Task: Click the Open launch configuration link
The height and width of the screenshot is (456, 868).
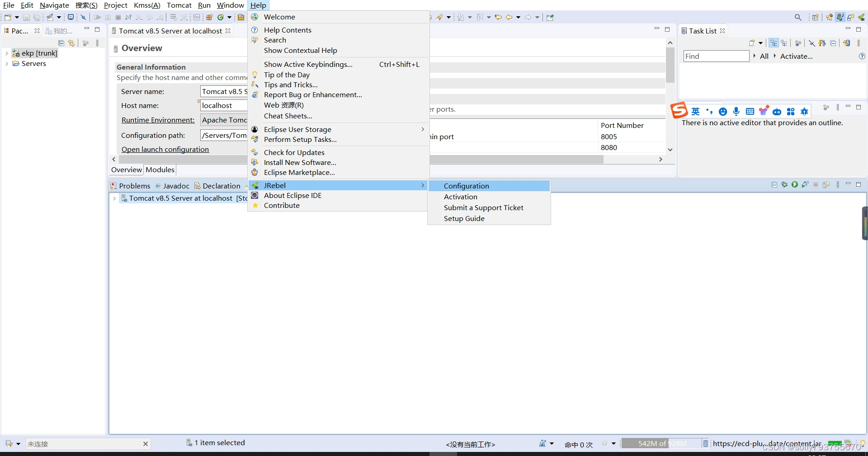Action: [164, 149]
